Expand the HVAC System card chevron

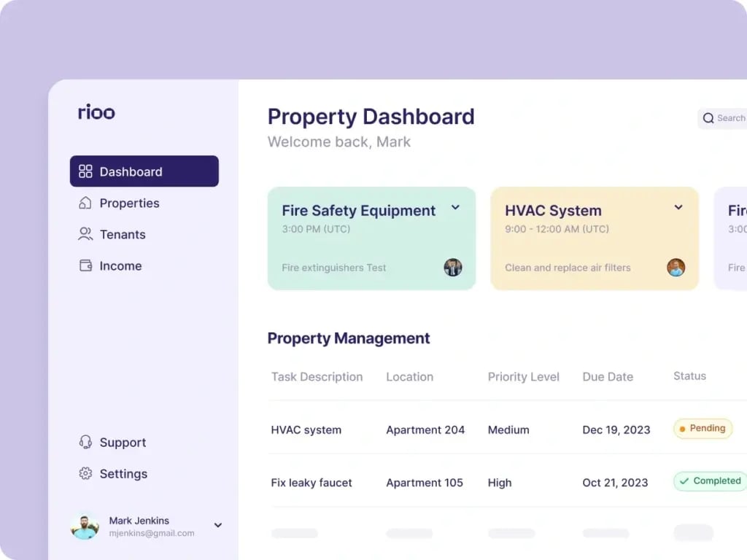678,208
